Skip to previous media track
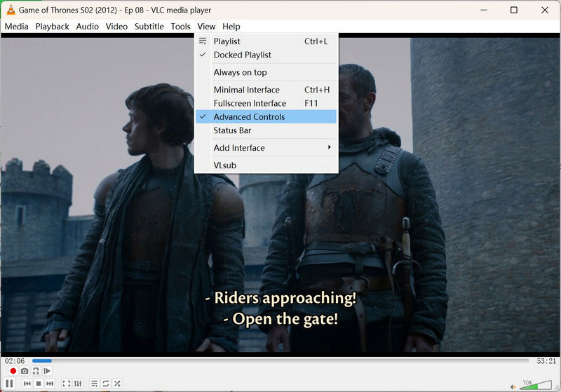The width and height of the screenshot is (561, 392). click(x=27, y=384)
